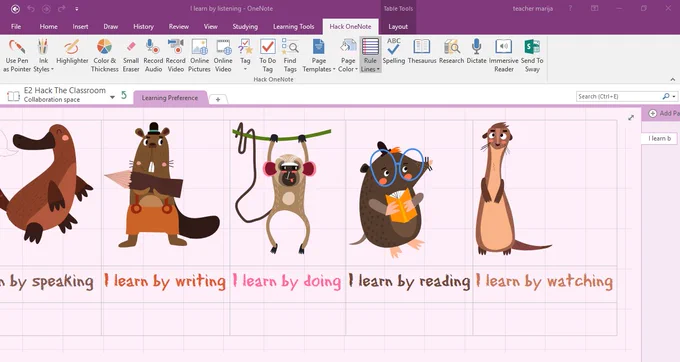The height and width of the screenshot is (362, 680).
Task: Switch to the Insert tab
Action: (x=80, y=26)
